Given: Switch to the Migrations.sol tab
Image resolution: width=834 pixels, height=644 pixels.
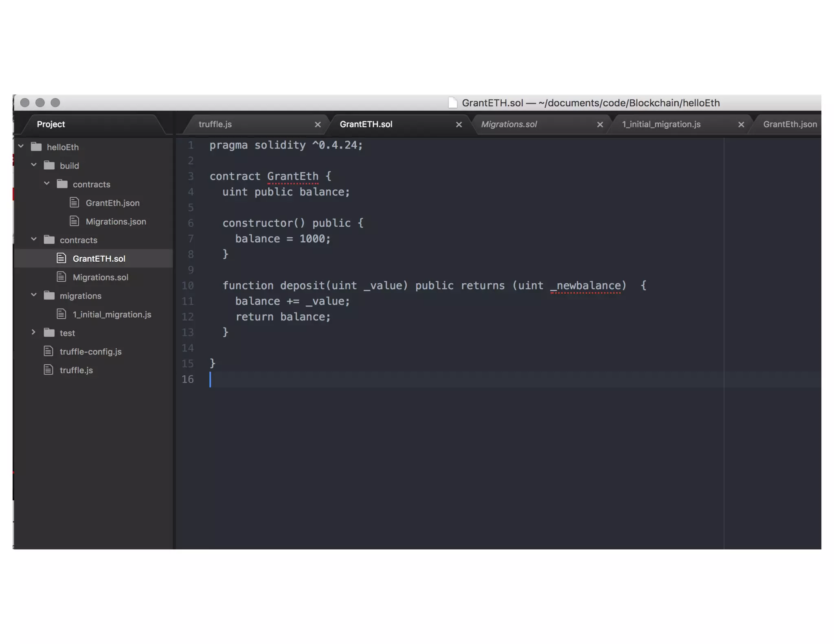Looking at the screenshot, I should pos(509,125).
